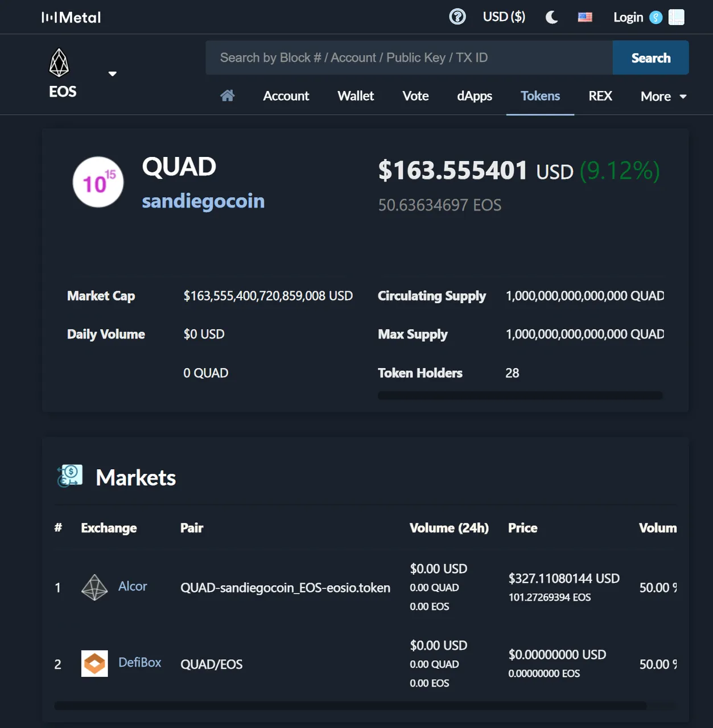Click the Price column header

(x=522, y=528)
